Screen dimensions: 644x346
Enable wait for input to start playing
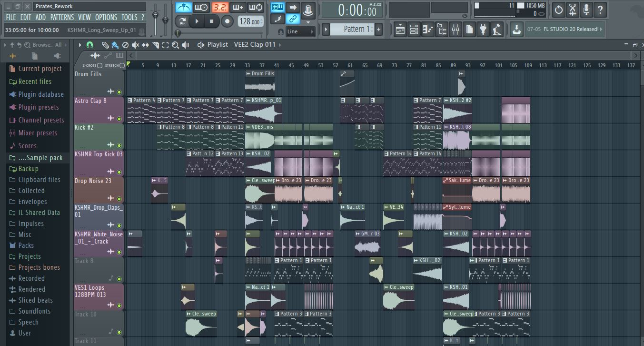point(201,8)
